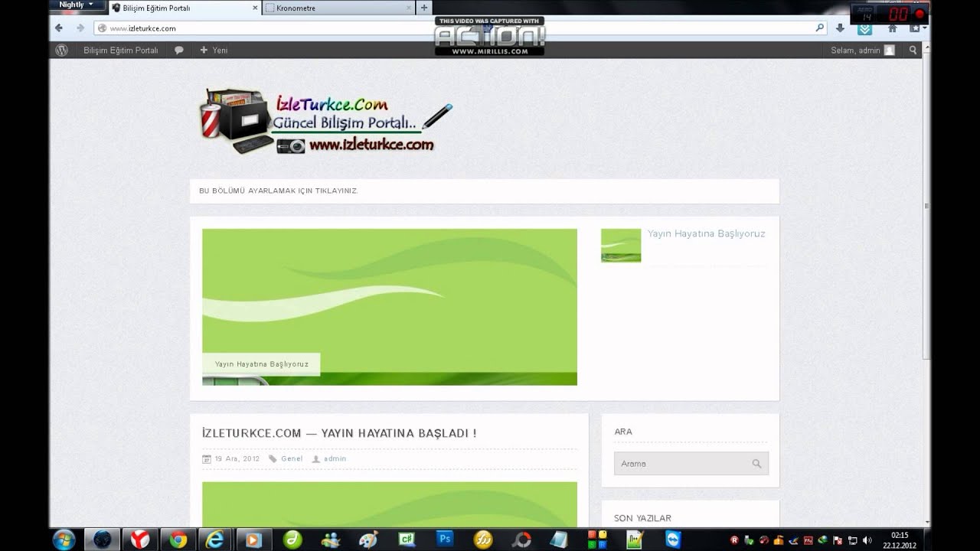Open the admin author link under post title

tap(335, 459)
